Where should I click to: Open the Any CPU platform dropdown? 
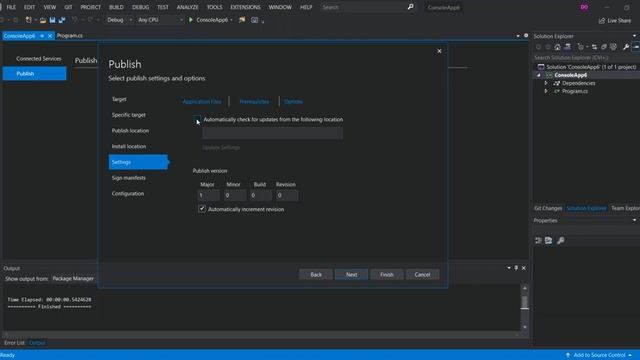pos(160,20)
